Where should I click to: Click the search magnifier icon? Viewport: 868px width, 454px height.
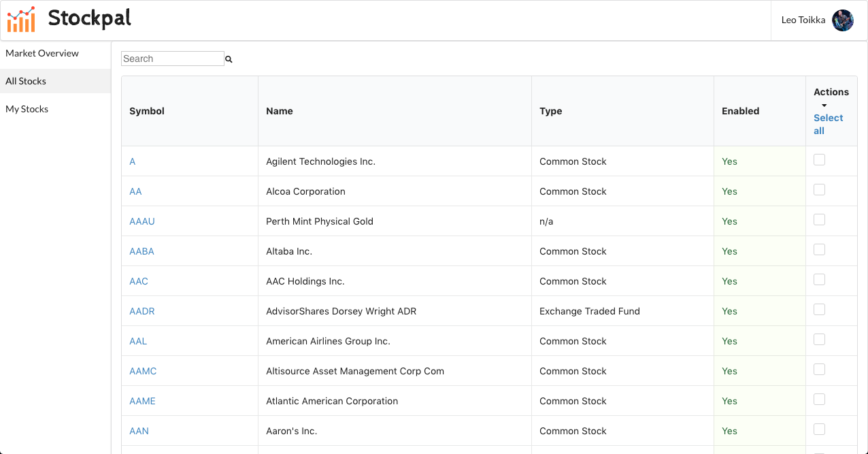pyautogui.click(x=229, y=59)
